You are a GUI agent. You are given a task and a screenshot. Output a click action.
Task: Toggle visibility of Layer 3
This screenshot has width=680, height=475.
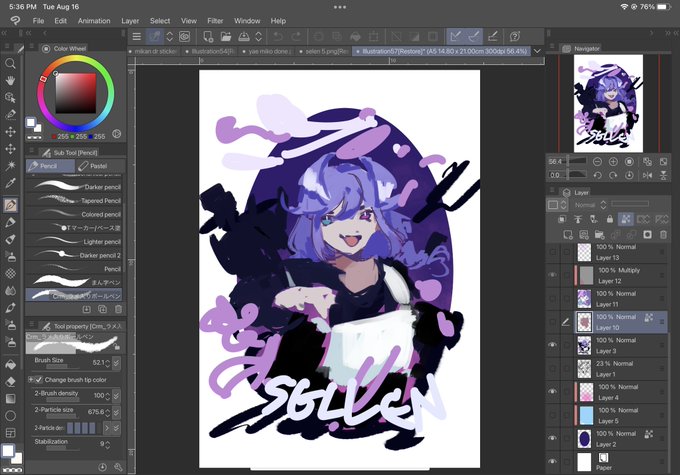(x=552, y=345)
